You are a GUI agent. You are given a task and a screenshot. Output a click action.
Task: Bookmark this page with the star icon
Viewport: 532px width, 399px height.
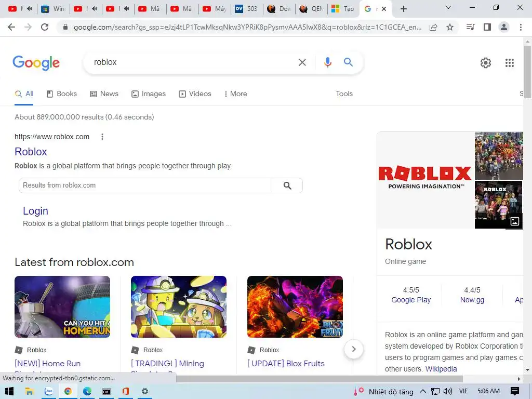point(450,27)
